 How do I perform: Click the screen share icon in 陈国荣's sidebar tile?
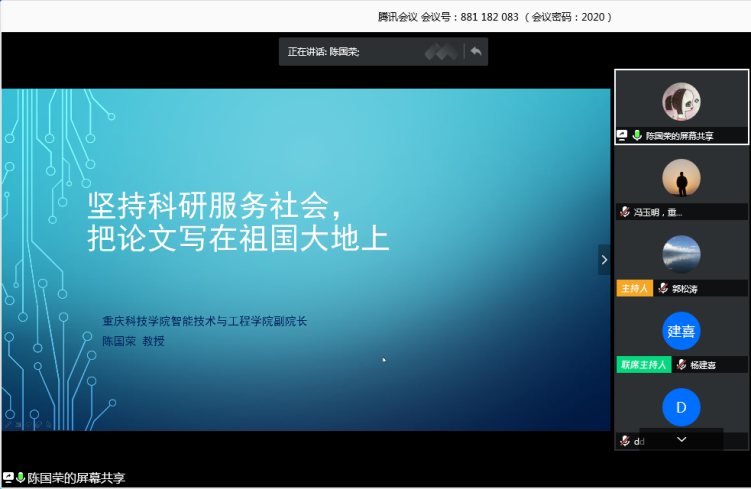[622, 136]
